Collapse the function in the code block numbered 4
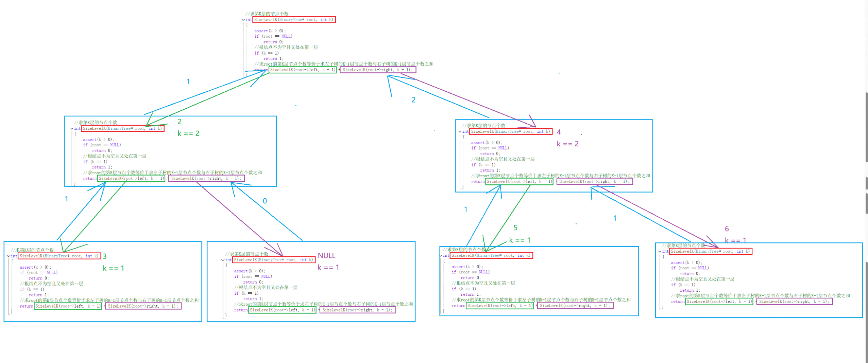The width and height of the screenshot is (868, 363). point(460,131)
